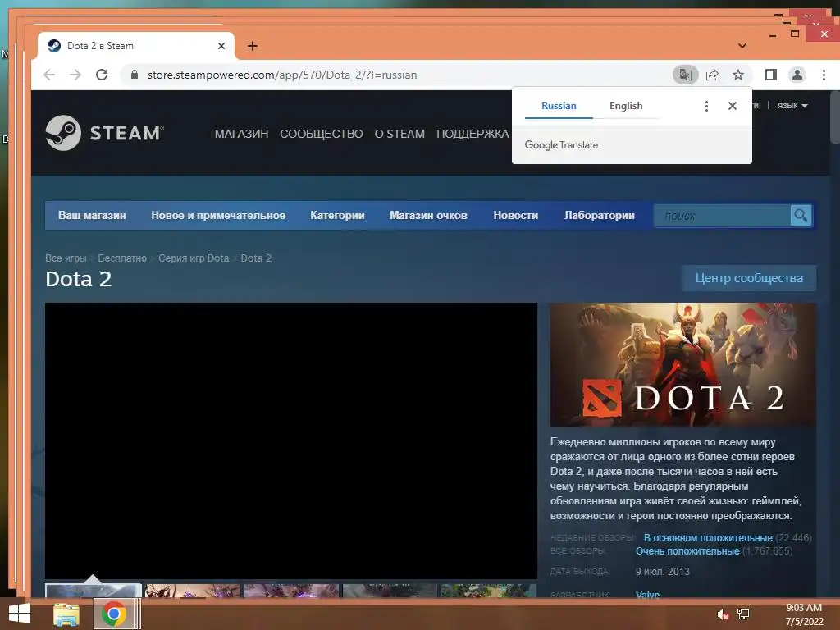The width and height of the screenshot is (840, 630).
Task: Open tab search chevron in Chrome
Action: [x=742, y=46]
